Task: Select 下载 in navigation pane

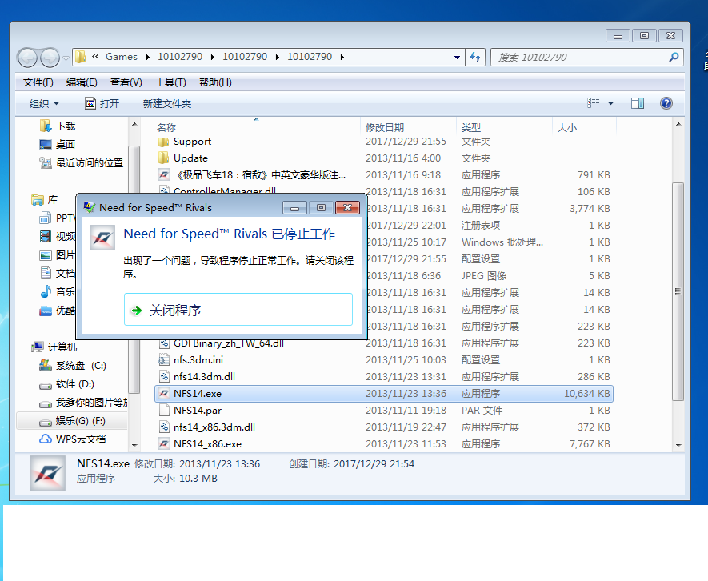Action: pyautogui.click(x=57, y=126)
